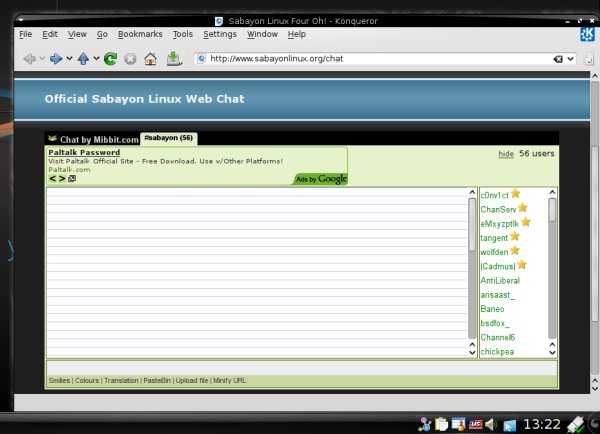The image size is (600, 434).
Task: Click the chat message input field
Action: coord(302,368)
